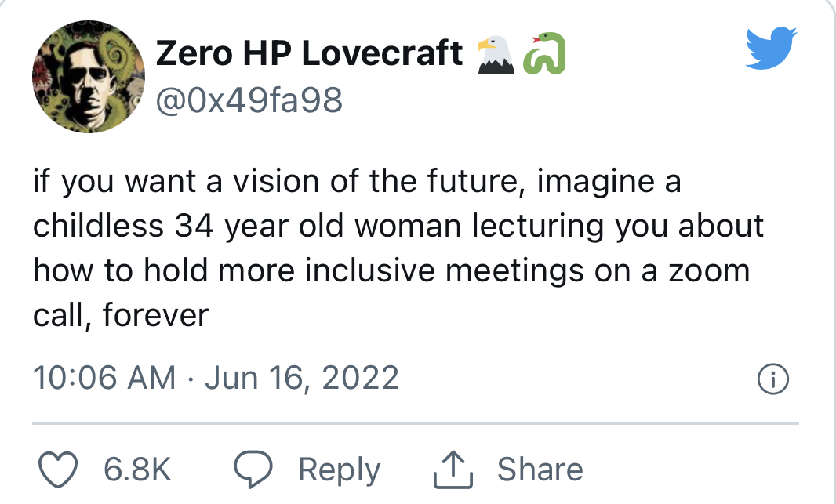Click the eagle emoji beside the name
Image resolution: width=836 pixels, height=504 pixels.
click(x=496, y=54)
